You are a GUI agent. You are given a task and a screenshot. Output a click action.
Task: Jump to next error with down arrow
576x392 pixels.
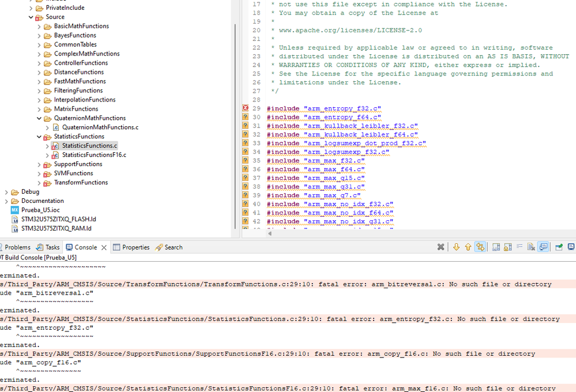click(456, 247)
